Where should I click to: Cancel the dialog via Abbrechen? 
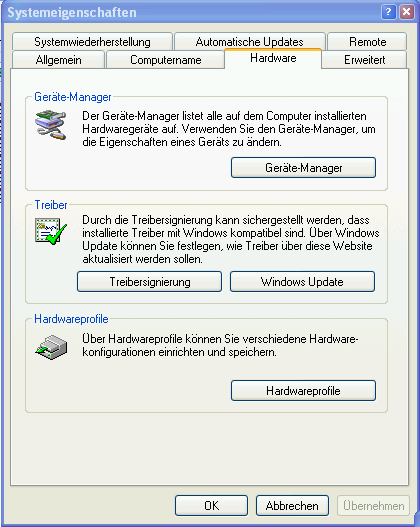[x=292, y=505]
